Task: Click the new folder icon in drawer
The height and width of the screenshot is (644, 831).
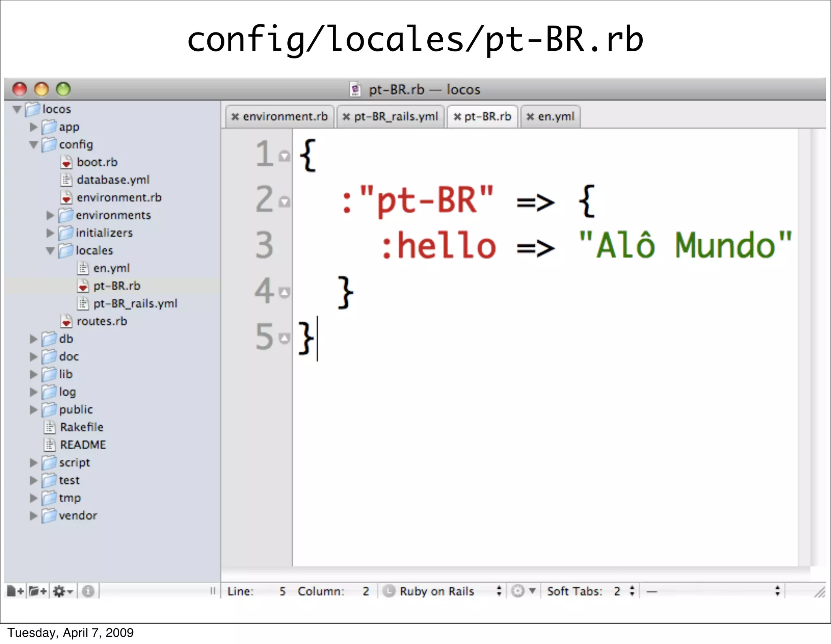Action: [38, 591]
